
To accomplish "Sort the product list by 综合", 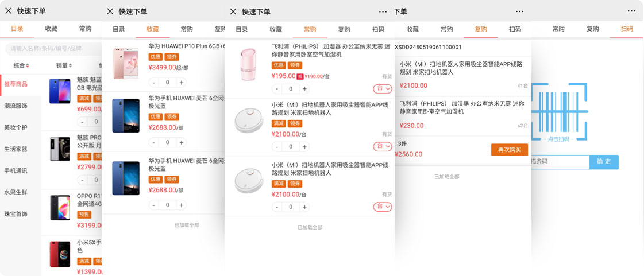I will pyautogui.click(x=21, y=65).
